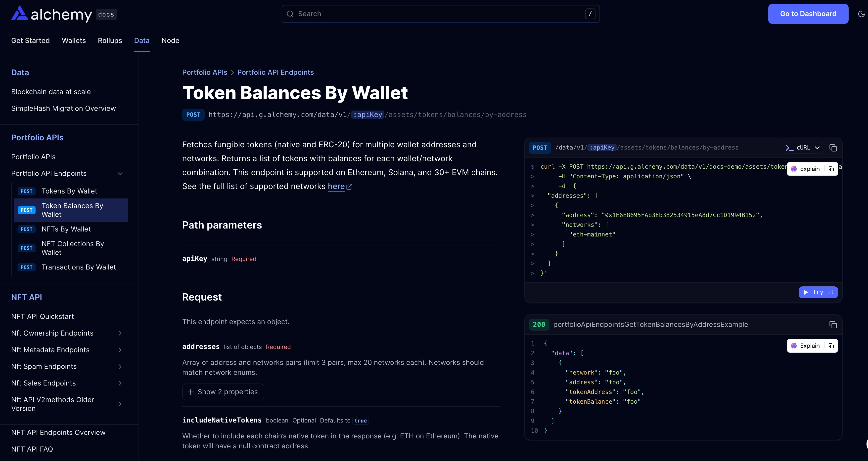Click Data section heading in sidebar
Screen dimensions: 868x461
coord(20,72)
